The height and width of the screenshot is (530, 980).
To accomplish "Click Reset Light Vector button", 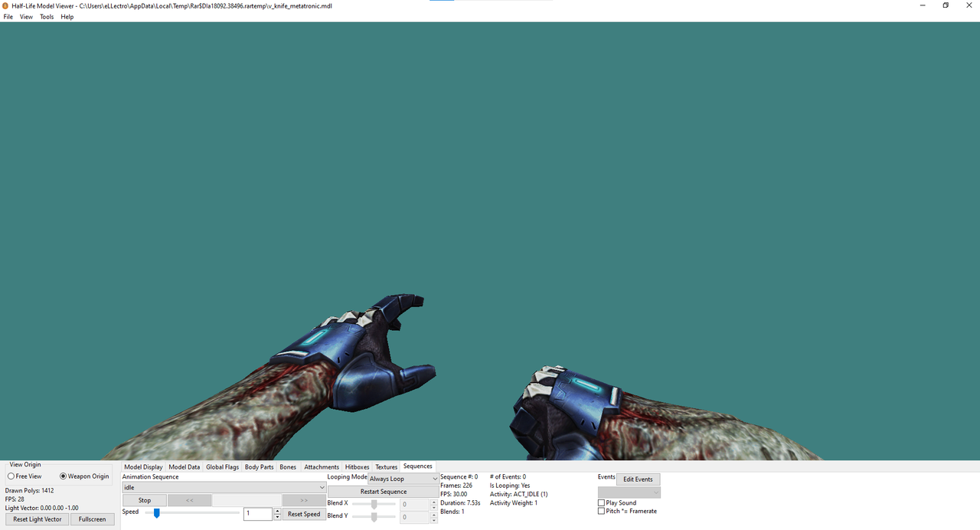I will (38, 519).
